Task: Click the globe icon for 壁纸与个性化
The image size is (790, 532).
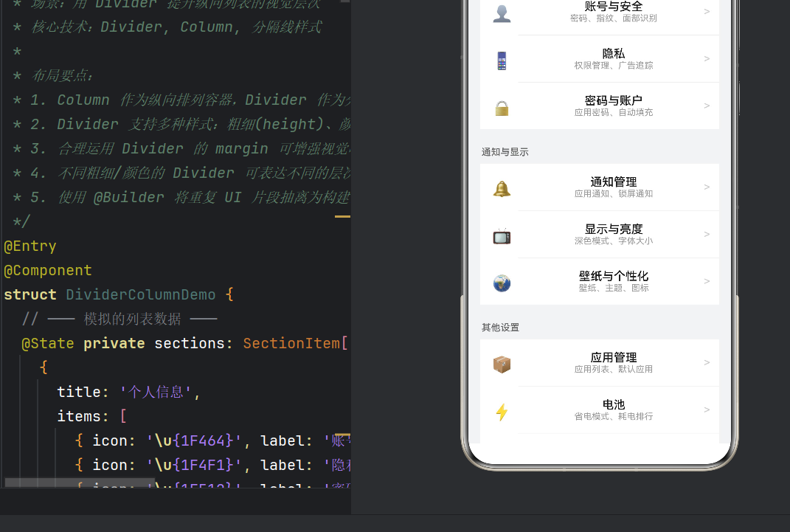Action: (502, 283)
